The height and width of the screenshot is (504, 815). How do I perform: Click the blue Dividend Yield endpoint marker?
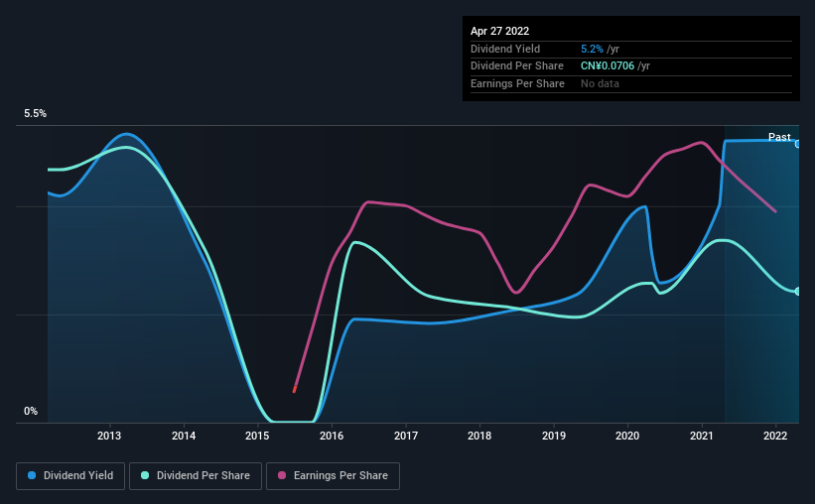798,144
